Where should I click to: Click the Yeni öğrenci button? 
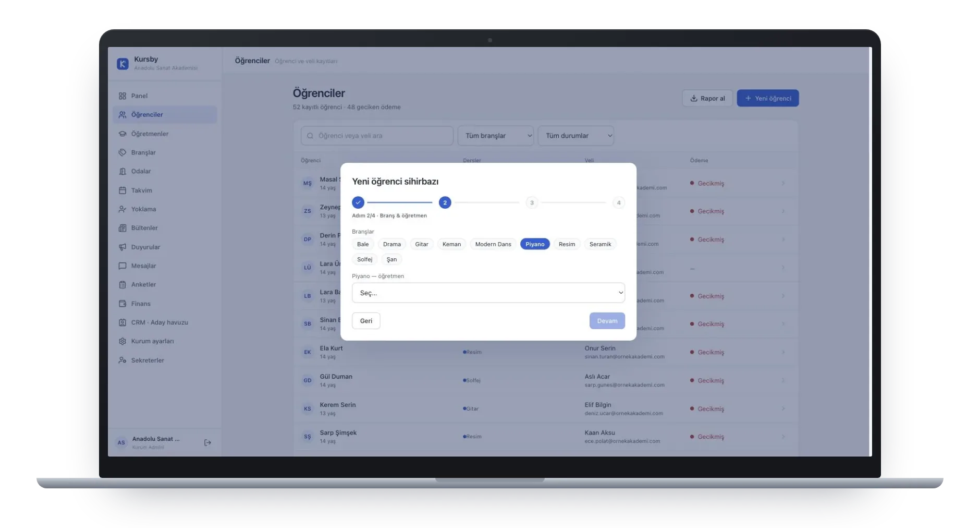(768, 98)
